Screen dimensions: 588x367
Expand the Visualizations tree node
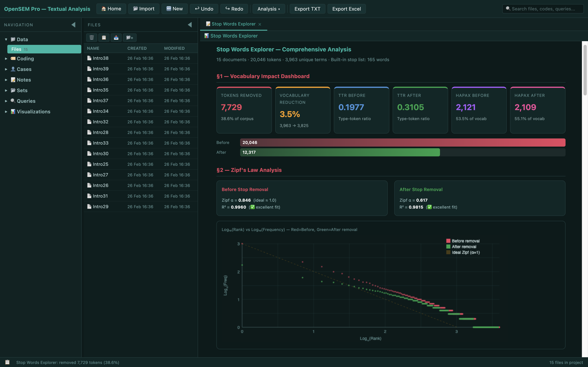pos(6,112)
